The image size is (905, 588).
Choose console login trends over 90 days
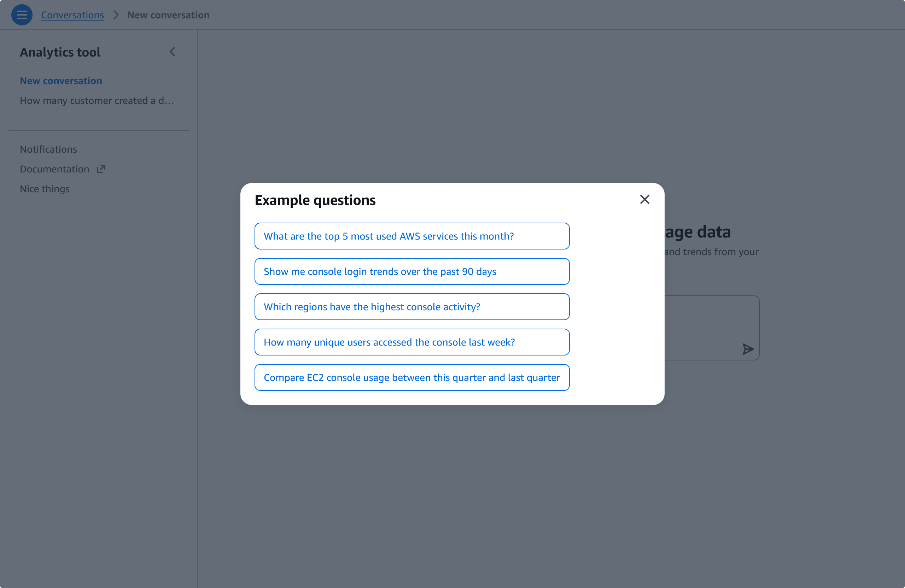pyautogui.click(x=412, y=271)
